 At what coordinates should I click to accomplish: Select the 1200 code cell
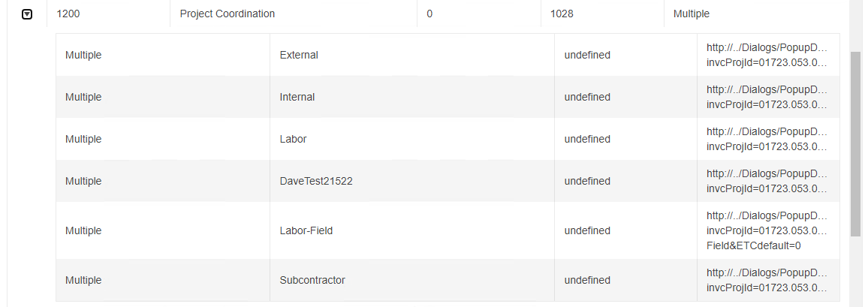coord(69,14)
